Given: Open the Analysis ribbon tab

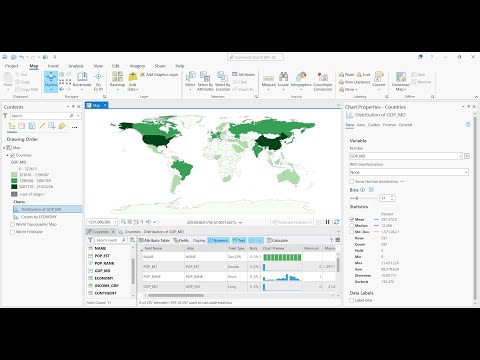Looking at the screenshot, I should pyautogui.click(x=76, y=66).
